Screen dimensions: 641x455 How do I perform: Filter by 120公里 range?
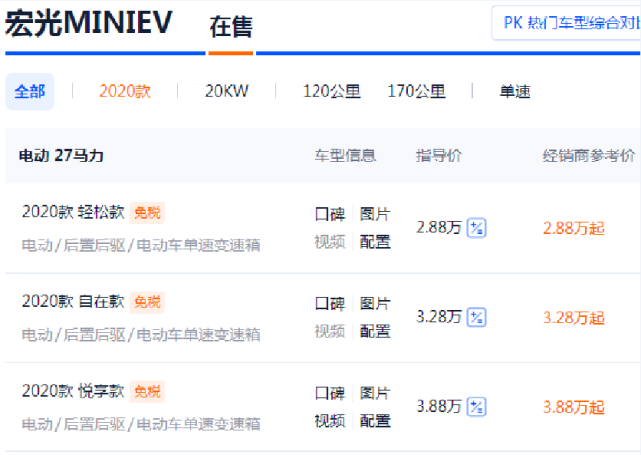[x=332, y=91]
